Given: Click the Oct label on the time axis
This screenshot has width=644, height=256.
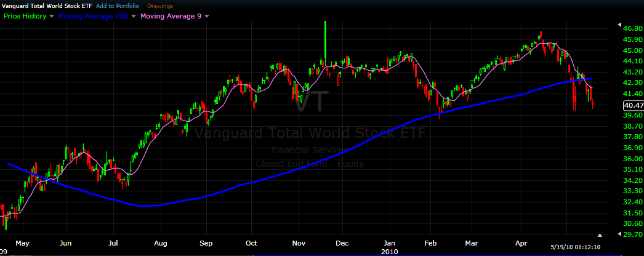Looking at the screenshot, I should (x=251, y=243).
